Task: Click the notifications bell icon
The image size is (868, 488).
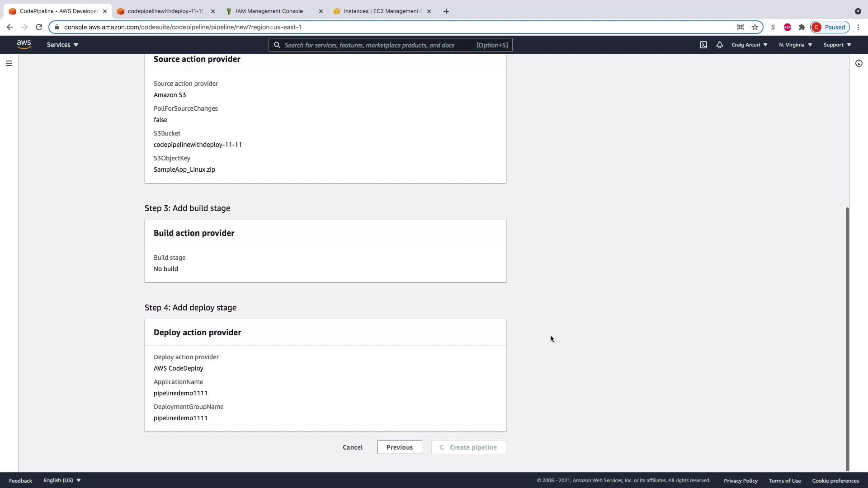Action: pos(720,45)
